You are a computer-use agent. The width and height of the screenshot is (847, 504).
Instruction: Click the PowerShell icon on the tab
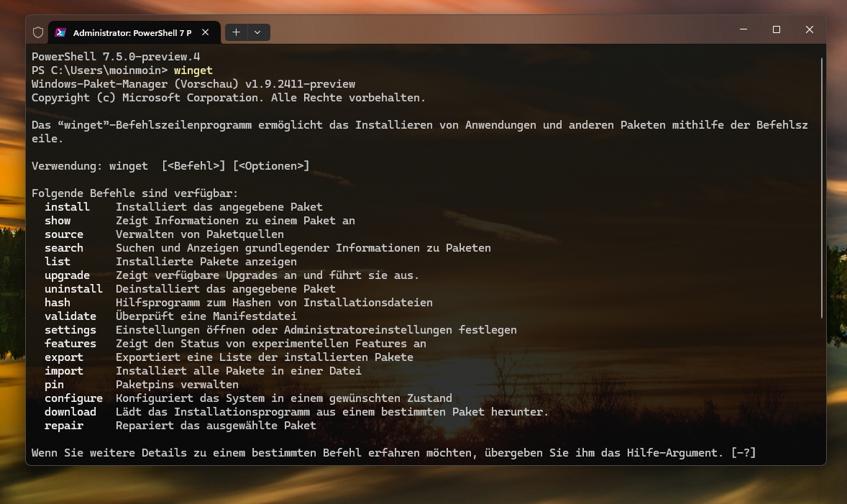click(x=60, y=32)
